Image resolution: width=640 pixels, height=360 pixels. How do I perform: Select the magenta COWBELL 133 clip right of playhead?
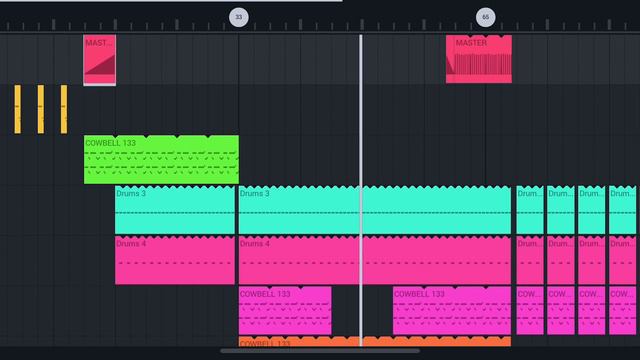(452, 311)
